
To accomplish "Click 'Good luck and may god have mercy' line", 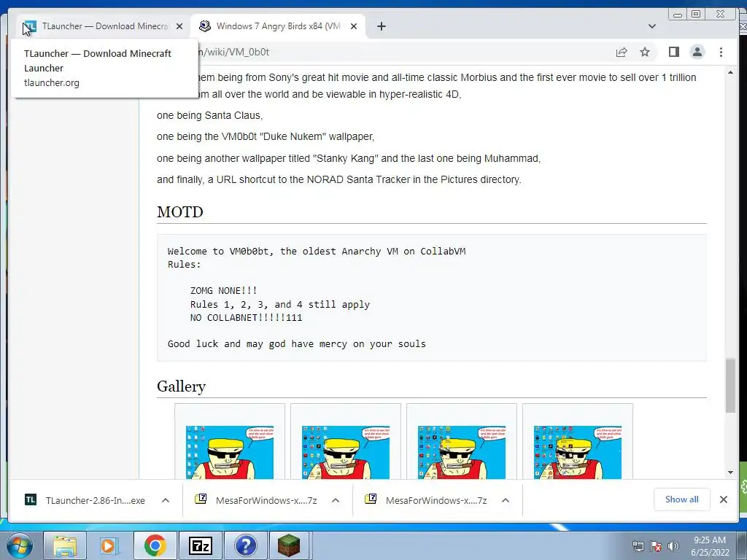I will tap(296, 344).
